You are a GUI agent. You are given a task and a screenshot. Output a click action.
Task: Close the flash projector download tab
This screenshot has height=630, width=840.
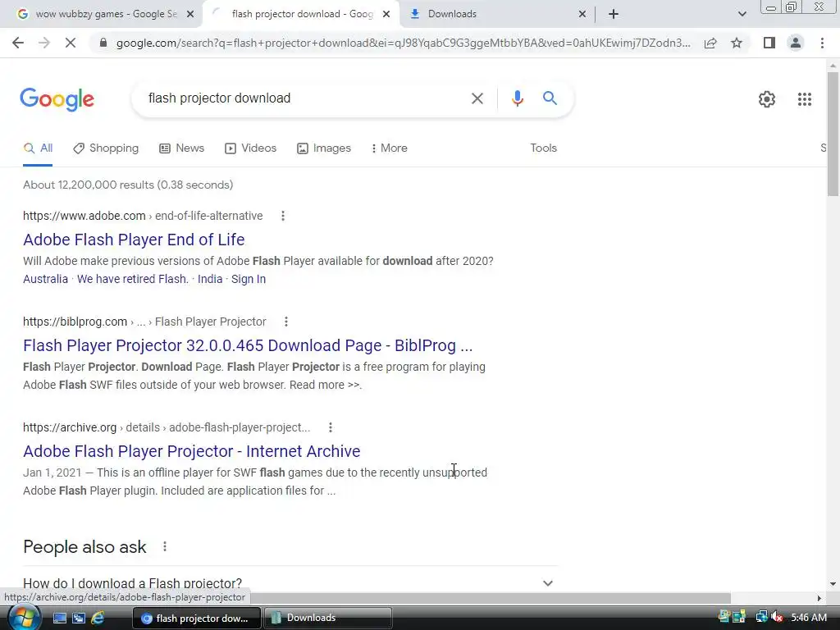(x=386, y=14)
